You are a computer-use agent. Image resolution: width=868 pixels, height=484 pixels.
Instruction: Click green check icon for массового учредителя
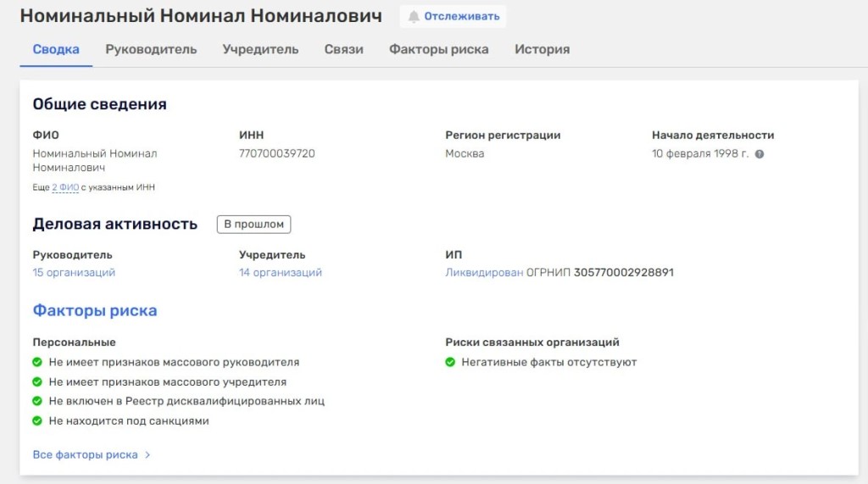click(x=37, y=382)
